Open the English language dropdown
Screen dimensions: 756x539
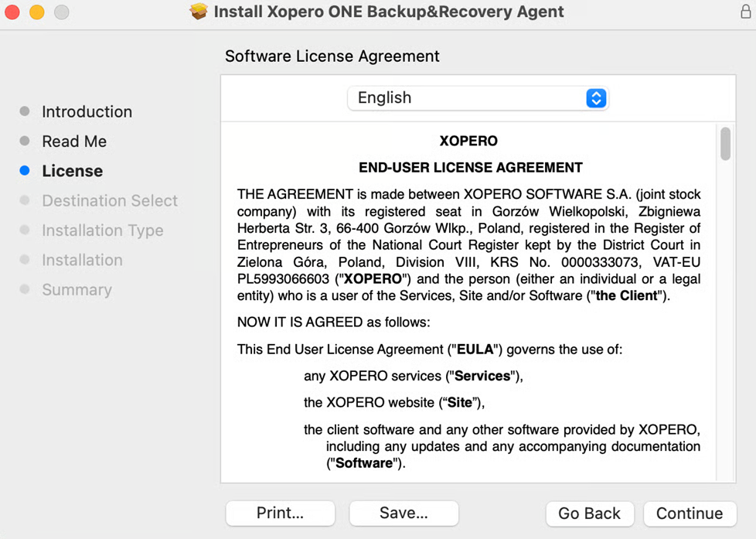click(x=477, y=98)
